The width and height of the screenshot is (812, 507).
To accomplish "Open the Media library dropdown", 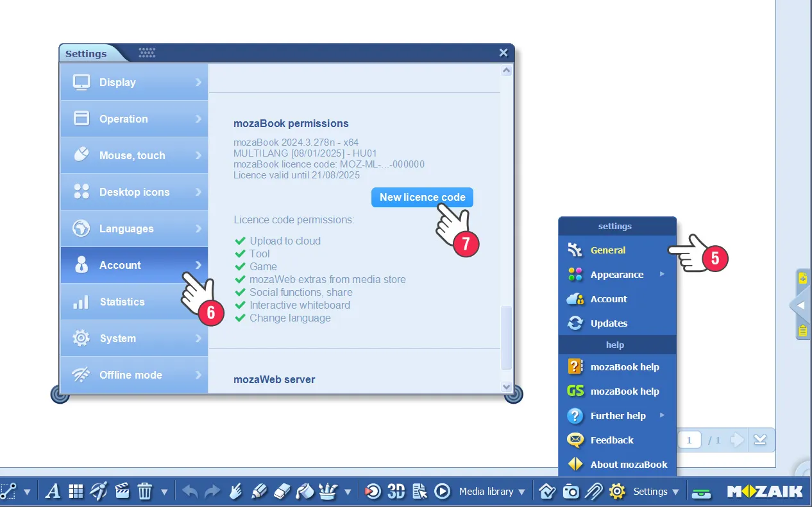I will (x=492, y=492).
